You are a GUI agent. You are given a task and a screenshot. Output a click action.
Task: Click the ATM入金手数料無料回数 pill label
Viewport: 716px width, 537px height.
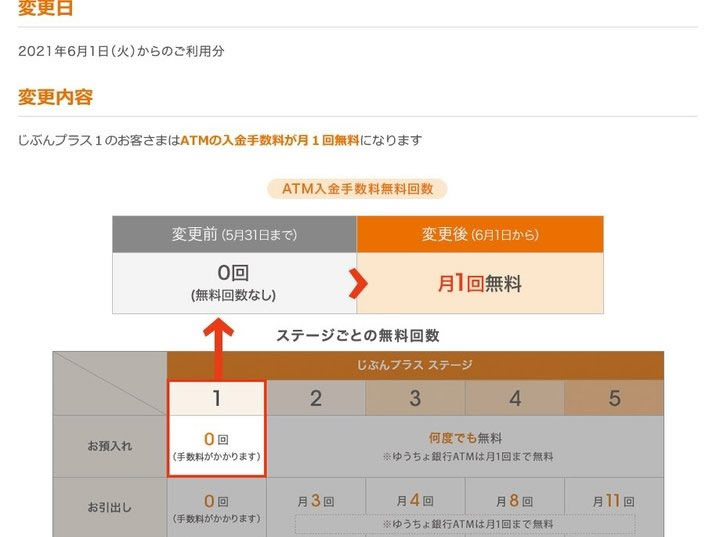tap(357, 189)
